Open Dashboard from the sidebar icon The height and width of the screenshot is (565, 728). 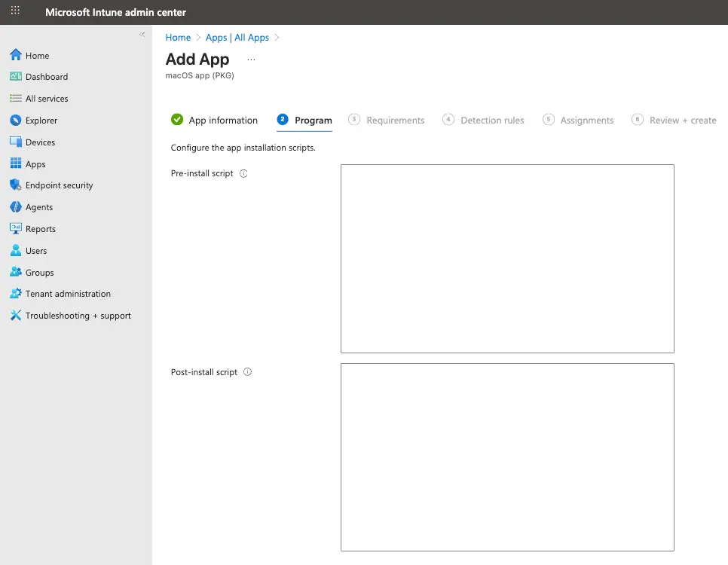pyautogui.click(x=16, y=77)
